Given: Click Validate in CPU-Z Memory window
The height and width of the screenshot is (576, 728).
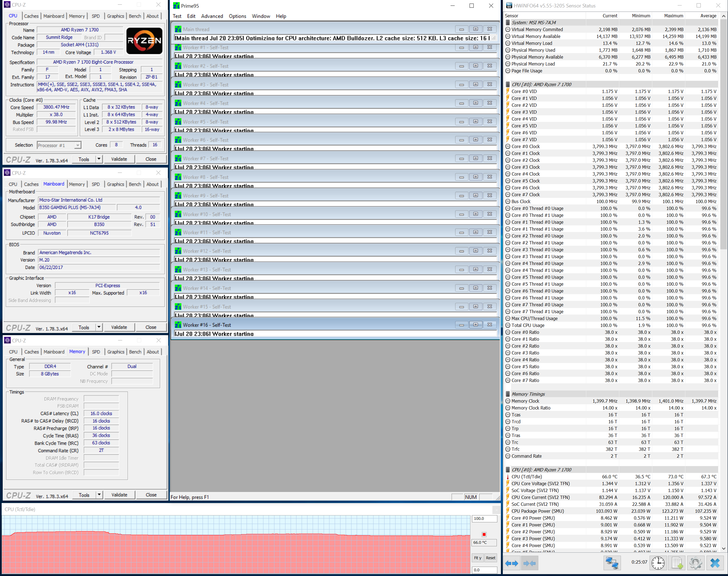Looking at the screenshot, I should click(x=119, y=495).
